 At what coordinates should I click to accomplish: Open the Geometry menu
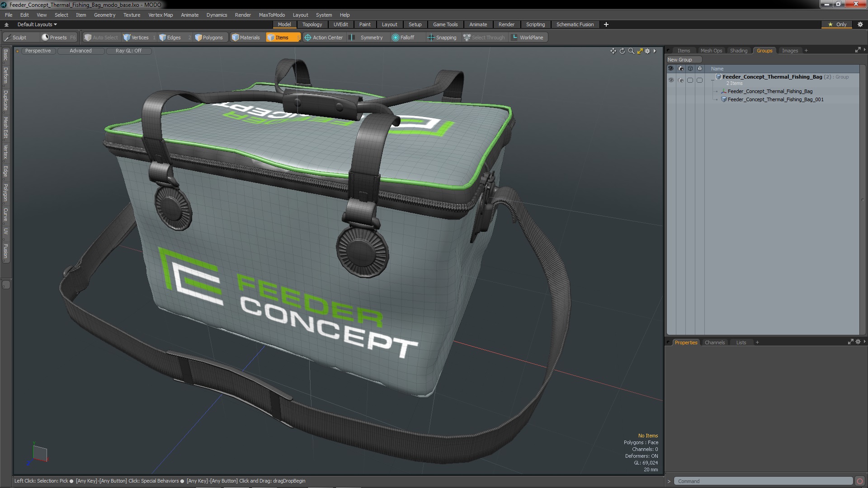coord(104,15)
